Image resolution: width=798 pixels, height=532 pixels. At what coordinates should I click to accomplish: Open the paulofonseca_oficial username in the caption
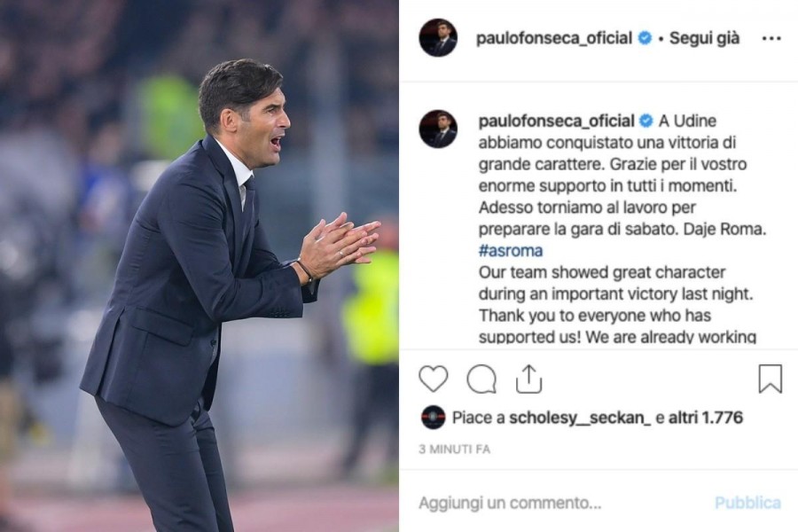pyautogui.click(x=556, y=121)
